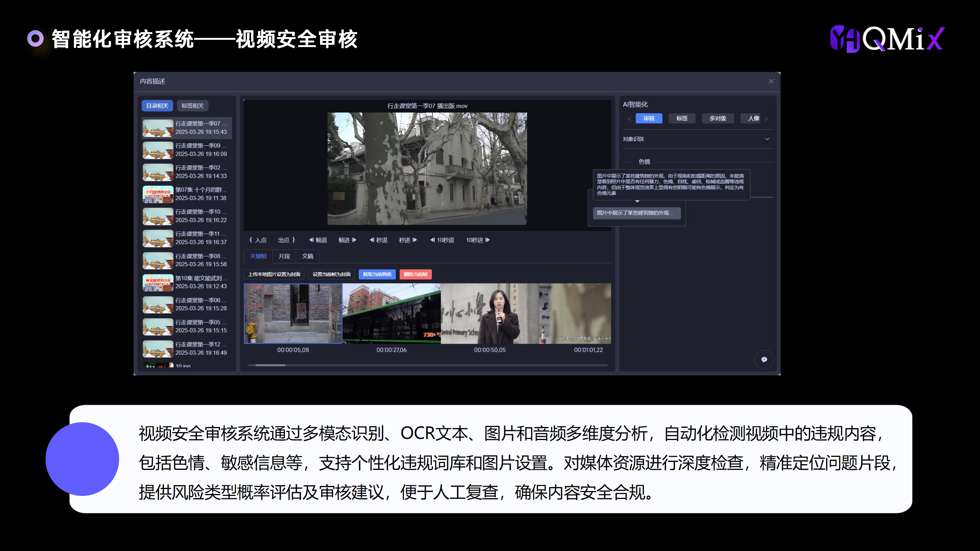Select the 目录相关 filter toggle
Viewport: 980px width, 551px height.
pyautogui.click(x=157, y=106)
